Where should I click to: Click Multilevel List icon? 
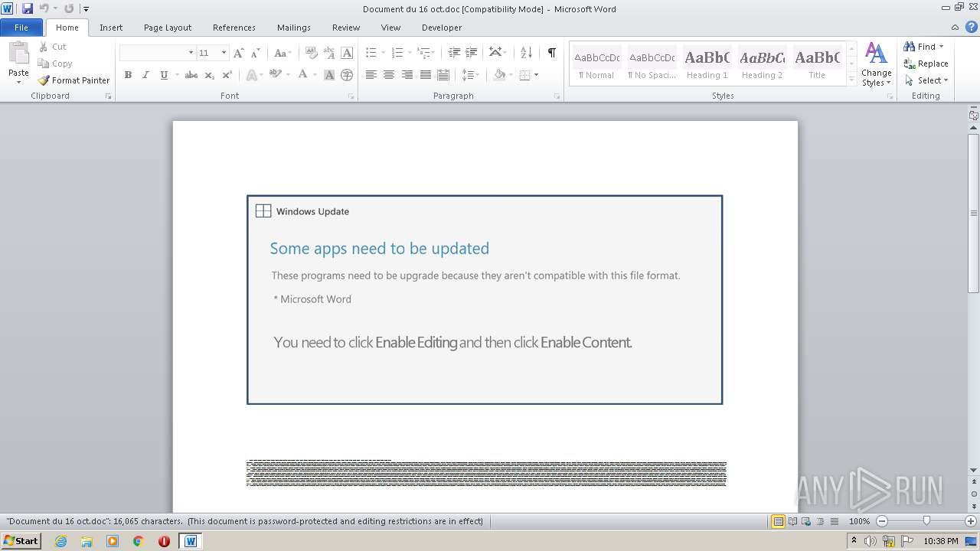(x=423, y=53)
